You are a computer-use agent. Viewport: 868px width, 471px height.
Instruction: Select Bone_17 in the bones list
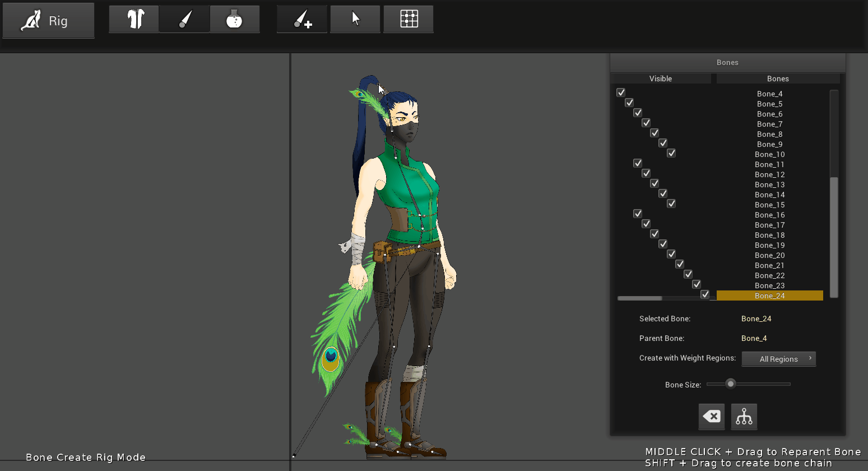coord(769,225)
